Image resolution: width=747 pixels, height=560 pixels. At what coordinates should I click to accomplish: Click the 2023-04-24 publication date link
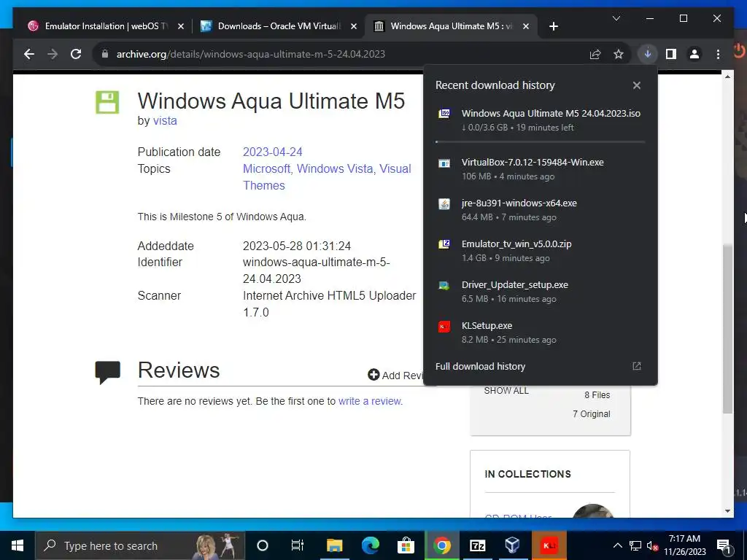(x=273, y=152)
